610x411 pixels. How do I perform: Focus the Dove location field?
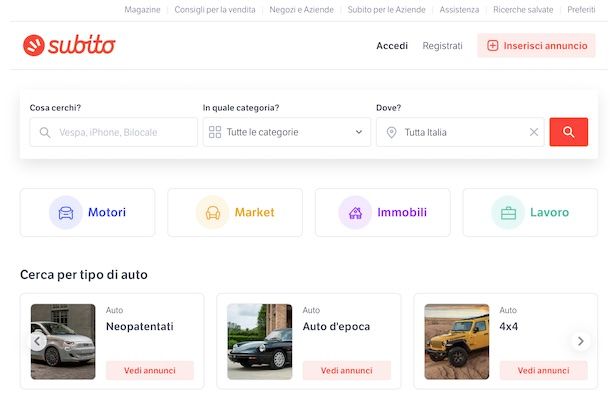tap(460, 132)
